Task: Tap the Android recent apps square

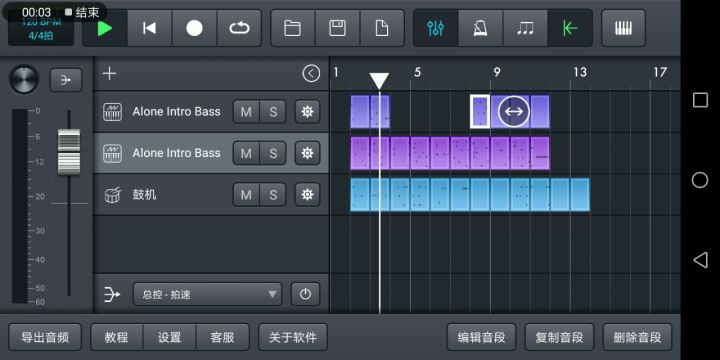Action: tap(700, 100)
